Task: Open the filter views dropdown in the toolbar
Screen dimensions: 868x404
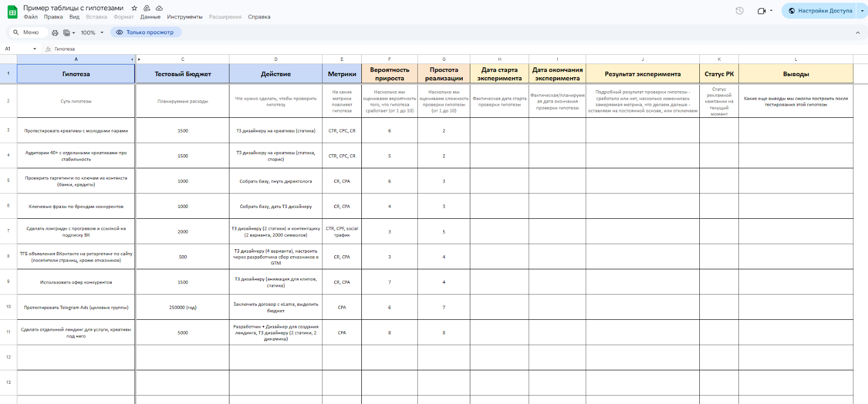Action: [x=69, y=33]
